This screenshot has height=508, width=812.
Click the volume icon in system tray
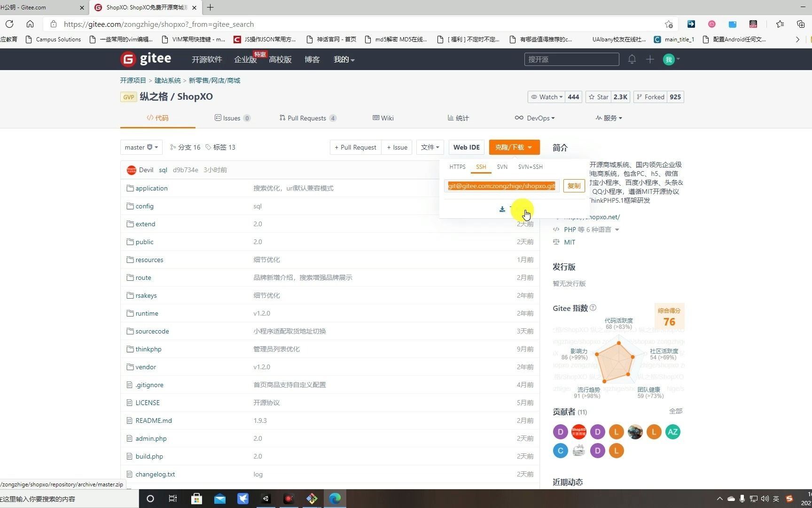pos(765,499)
